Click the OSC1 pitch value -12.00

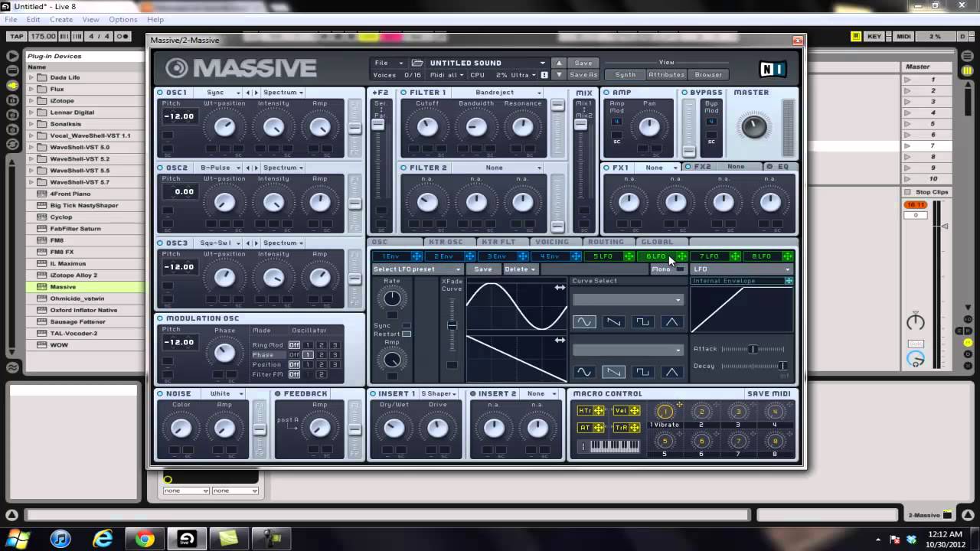coord(179,116)
